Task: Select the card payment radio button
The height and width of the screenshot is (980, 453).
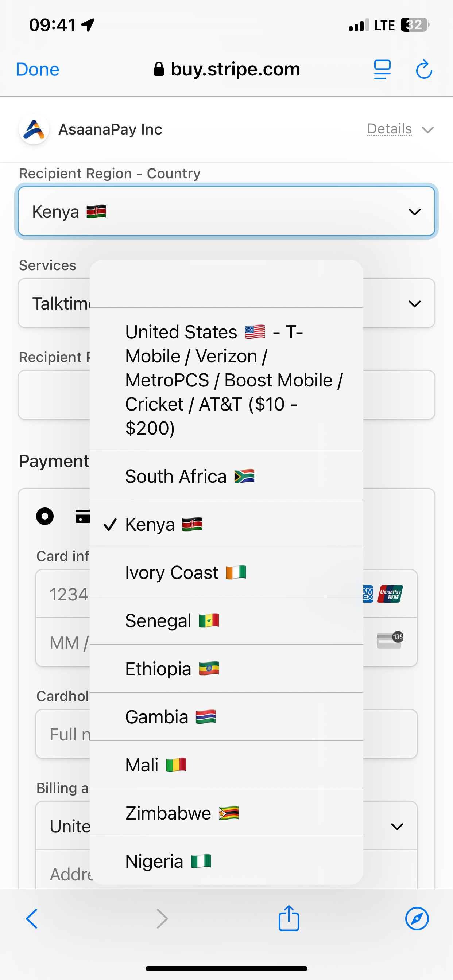Action: point(45,516)
